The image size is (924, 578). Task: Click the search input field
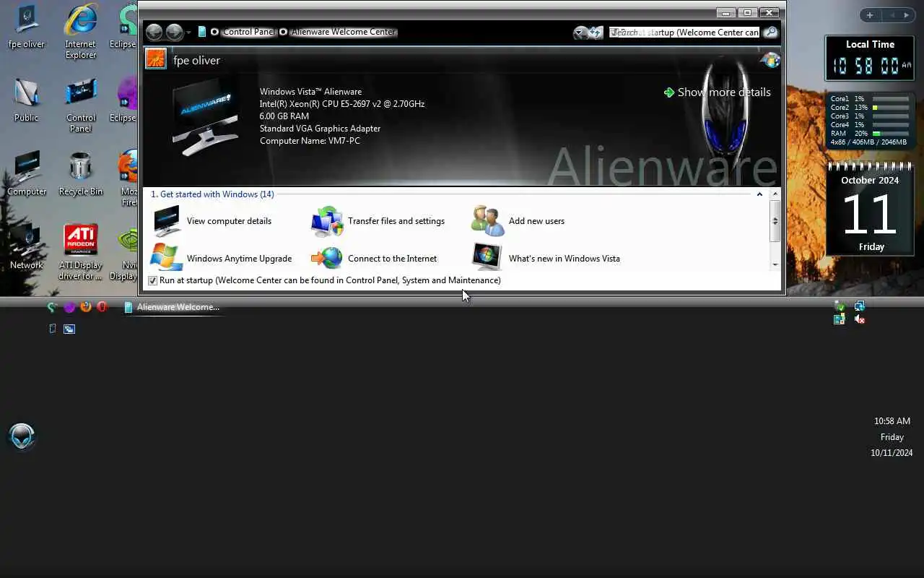tap(684, 33)
